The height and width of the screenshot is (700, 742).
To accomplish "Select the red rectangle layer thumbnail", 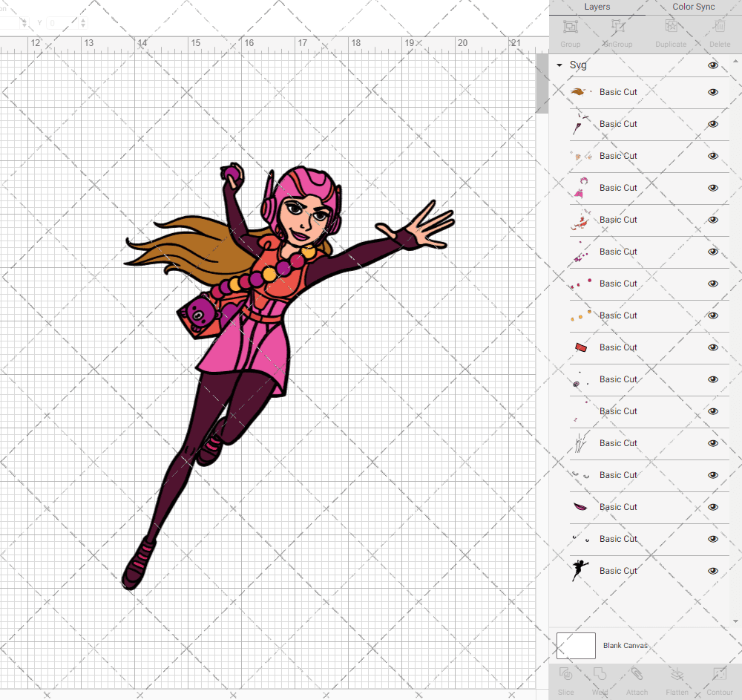I will pos(581,347).
